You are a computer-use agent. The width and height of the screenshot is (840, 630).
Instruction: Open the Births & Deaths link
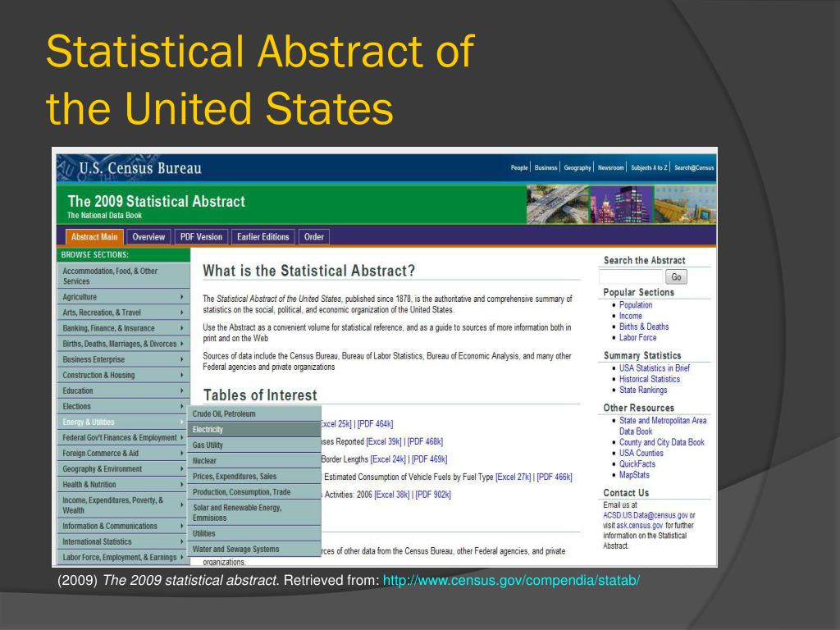point(644,326)
